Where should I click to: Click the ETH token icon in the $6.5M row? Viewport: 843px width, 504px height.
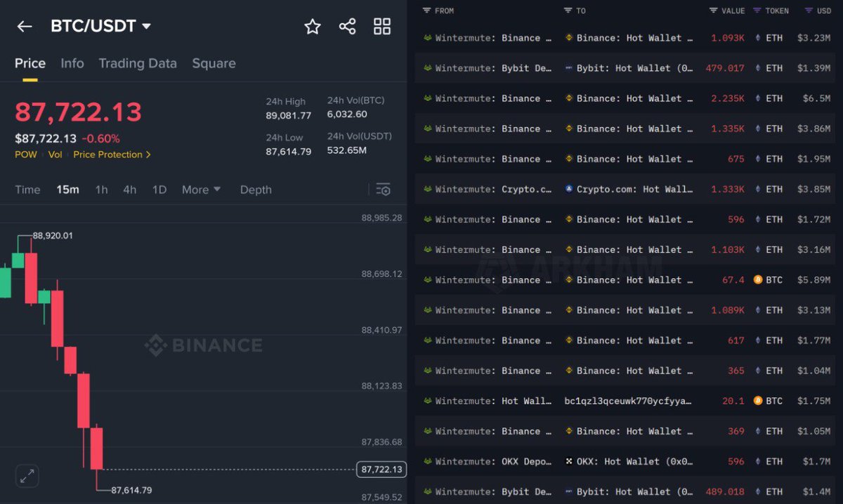coord(757,99)
